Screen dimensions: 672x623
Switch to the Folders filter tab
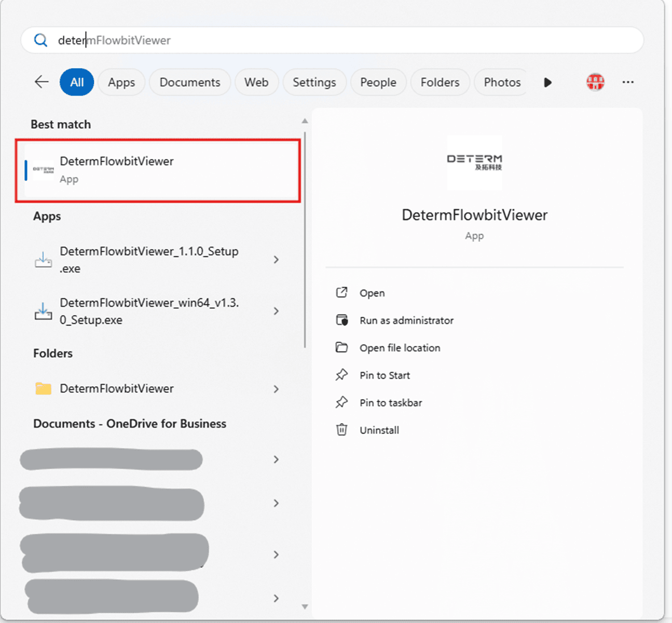pos(440,82)
